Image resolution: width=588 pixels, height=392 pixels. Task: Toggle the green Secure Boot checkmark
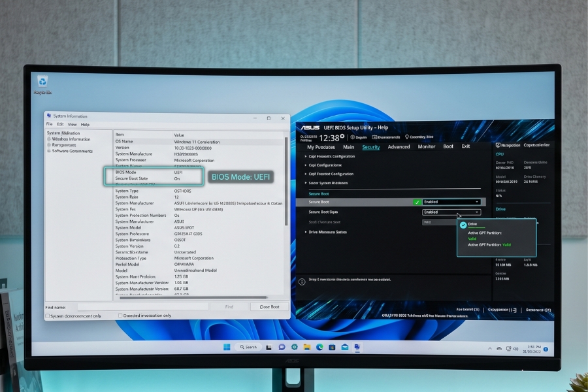417,202
